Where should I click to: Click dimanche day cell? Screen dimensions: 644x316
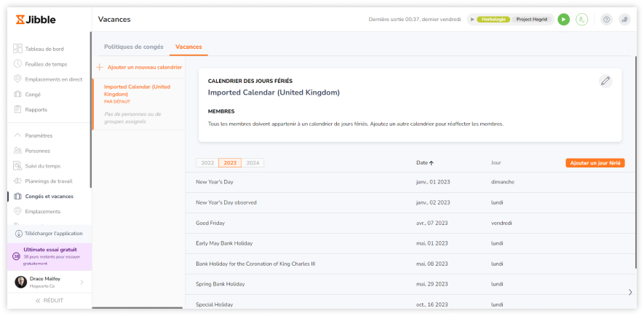[502, 182]
